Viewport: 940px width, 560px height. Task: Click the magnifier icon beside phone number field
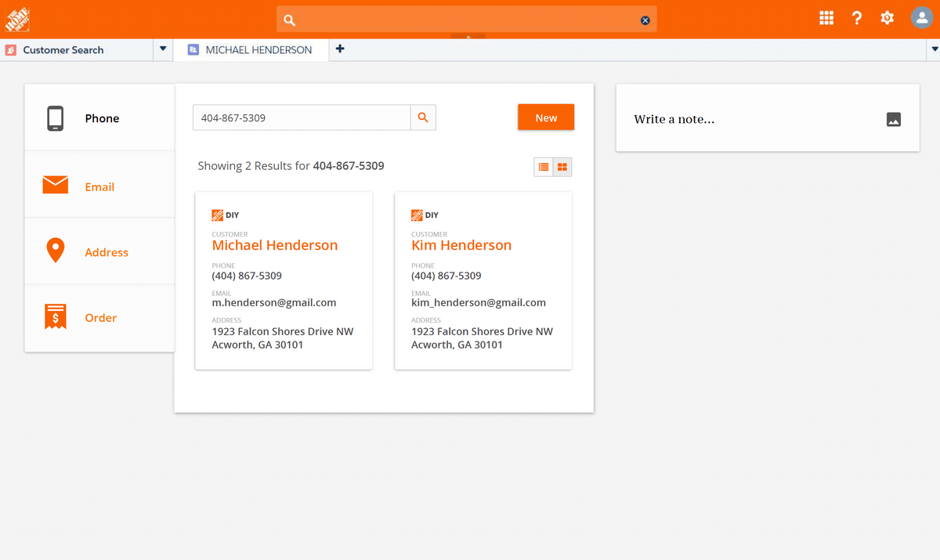pos(423,117)
